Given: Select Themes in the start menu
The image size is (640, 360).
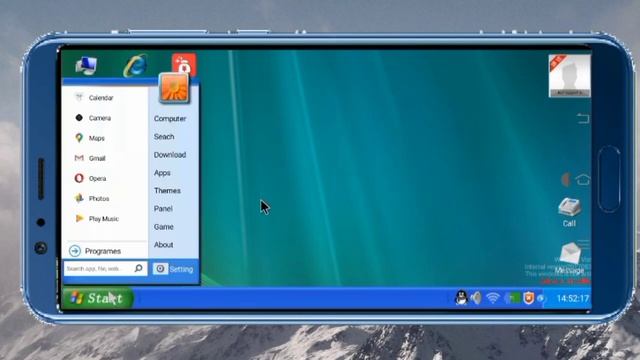Looking at the screenshot, I should tap(167, 191).
